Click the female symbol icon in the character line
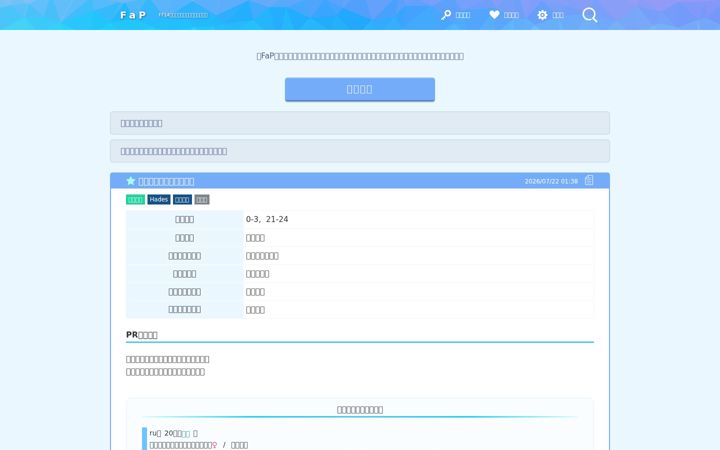The image size is (720, 450). [214, 445]
